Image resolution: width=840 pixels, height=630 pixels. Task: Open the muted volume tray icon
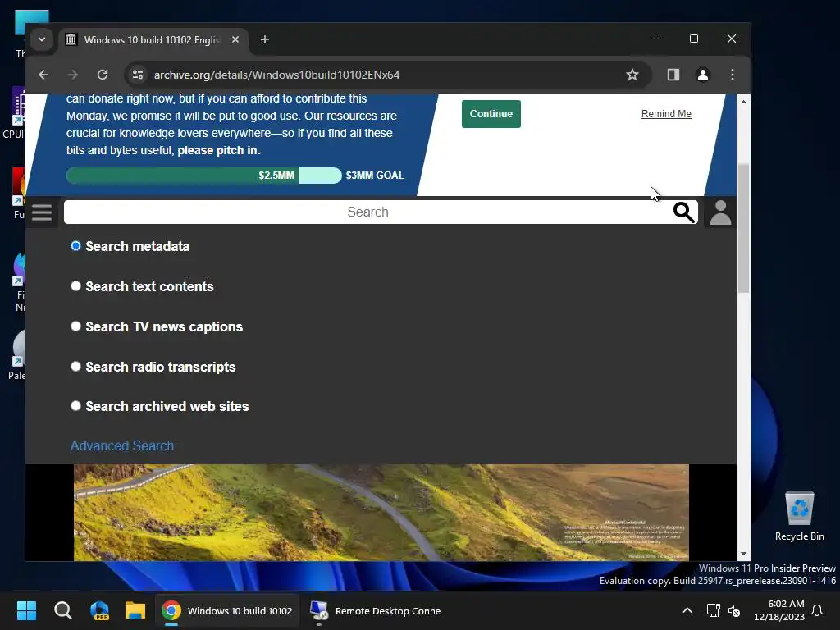(x=734, y=610)
